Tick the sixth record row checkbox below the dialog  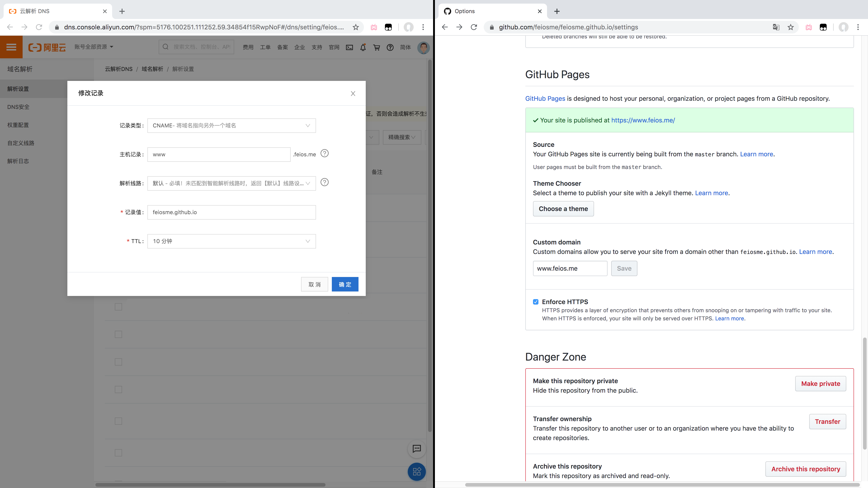click(118, 453)
